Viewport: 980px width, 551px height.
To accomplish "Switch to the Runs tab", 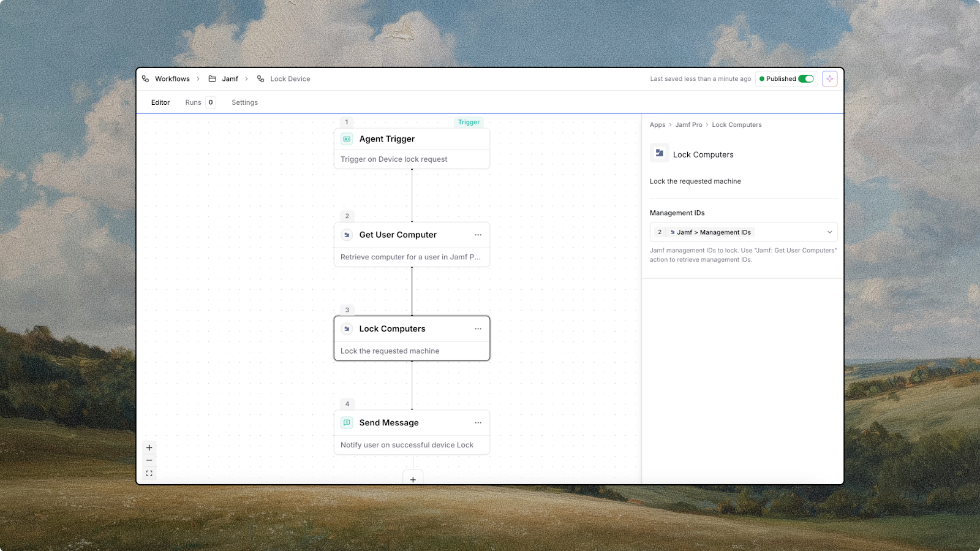I will coord(193,102).
